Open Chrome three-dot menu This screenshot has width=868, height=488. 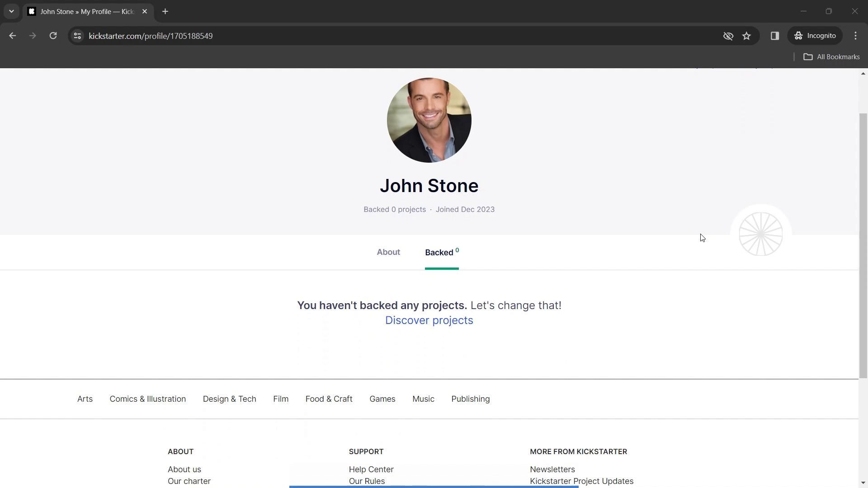[855, 36]
